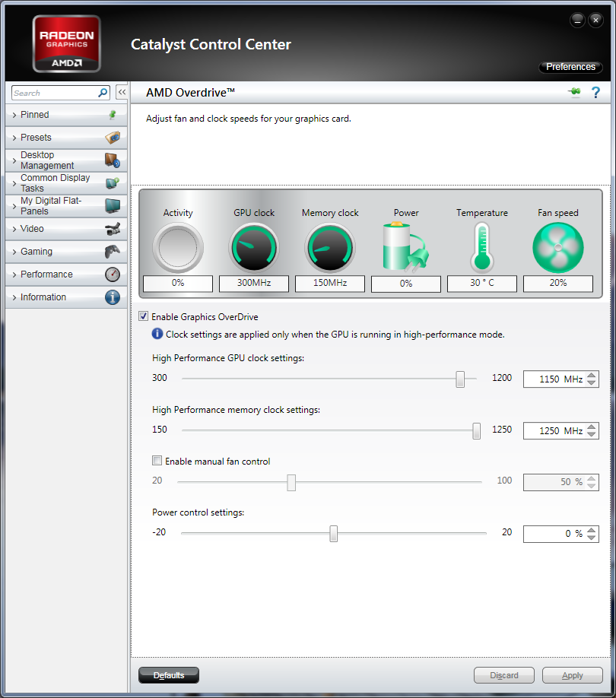Open the Preferences menu
The height and width of the screenshot is (698, 616).
(570, 67)
